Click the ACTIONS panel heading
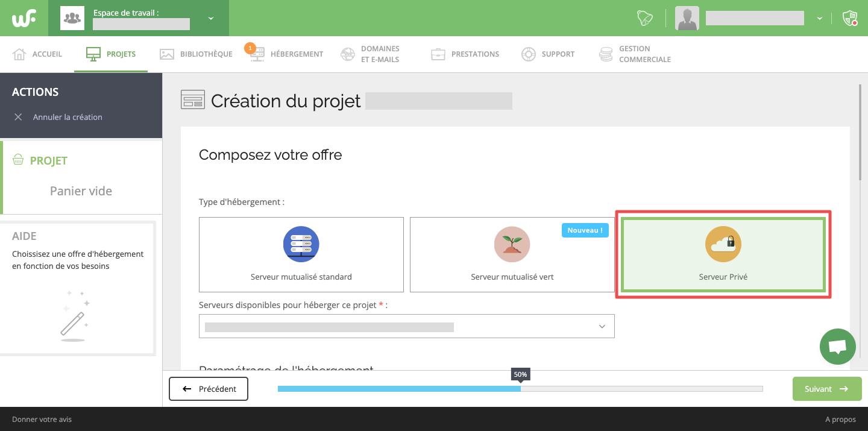 [x=36, y=92]
